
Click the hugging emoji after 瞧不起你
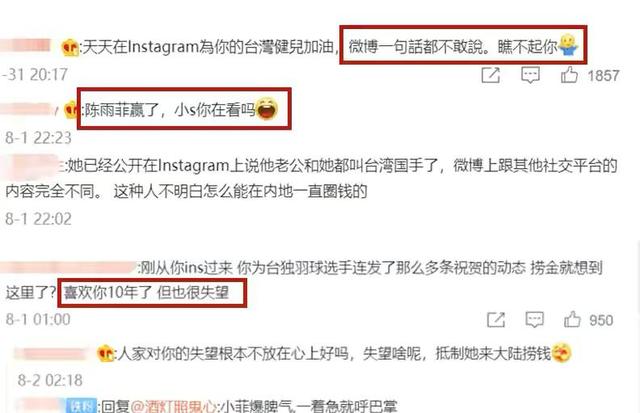pos(568,46)
